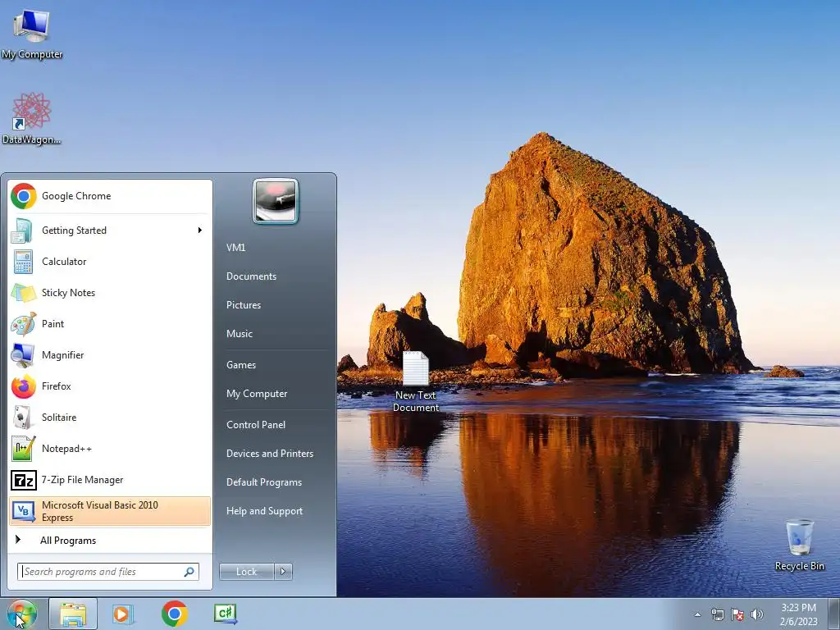Open Magnifier tool
The width and height of the screenshot is (840, 630).
[110, 354]
